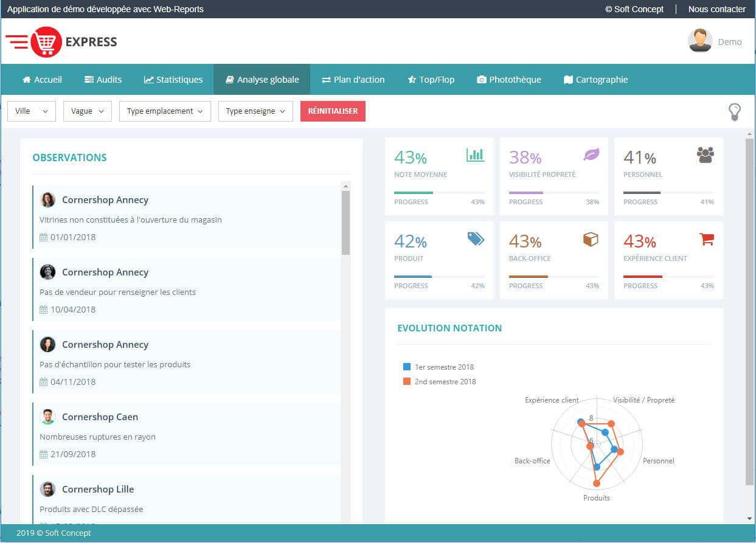Click the Back-office 43% value

[525, 241]
